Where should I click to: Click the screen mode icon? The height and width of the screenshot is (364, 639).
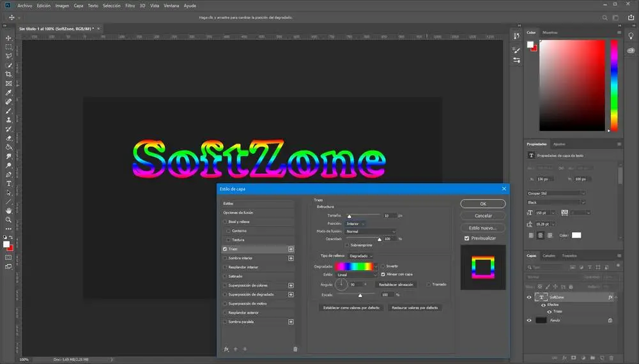pos(8,267)
